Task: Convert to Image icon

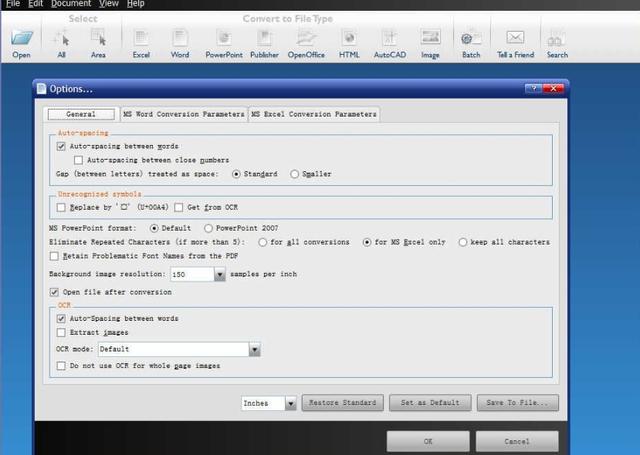Action: click(430, 38)
